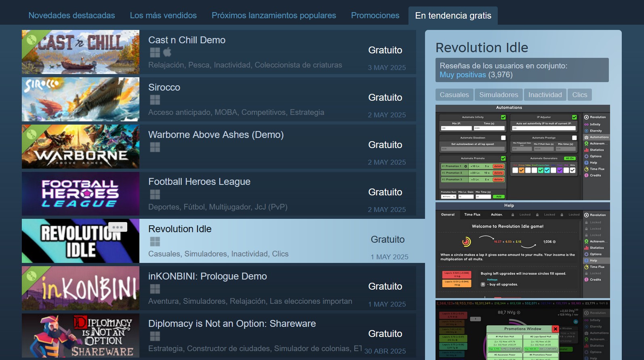The height and width of the screenshot is (360, 644).
Task: Click the Windows icon under Warborne Above Ashes
Action: 155,147
